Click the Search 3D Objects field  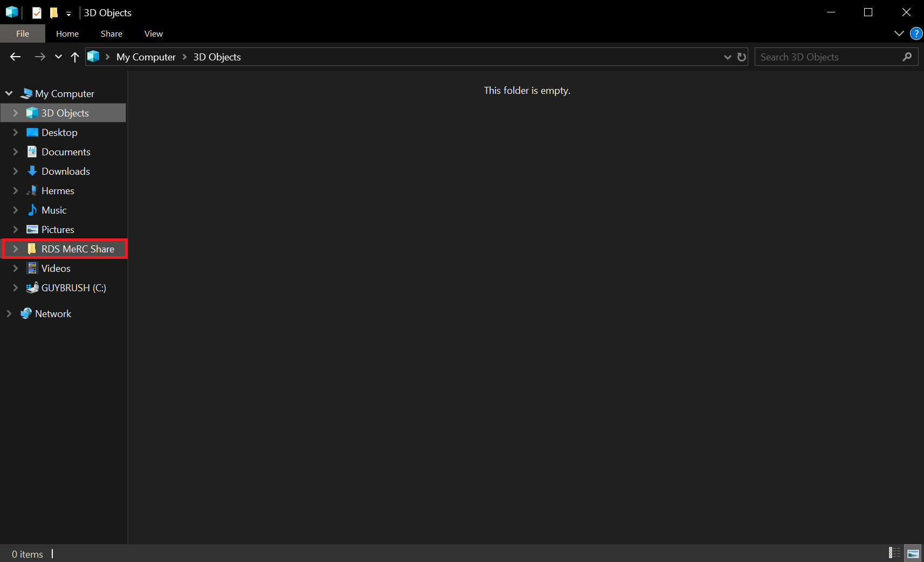coord(828,57)
